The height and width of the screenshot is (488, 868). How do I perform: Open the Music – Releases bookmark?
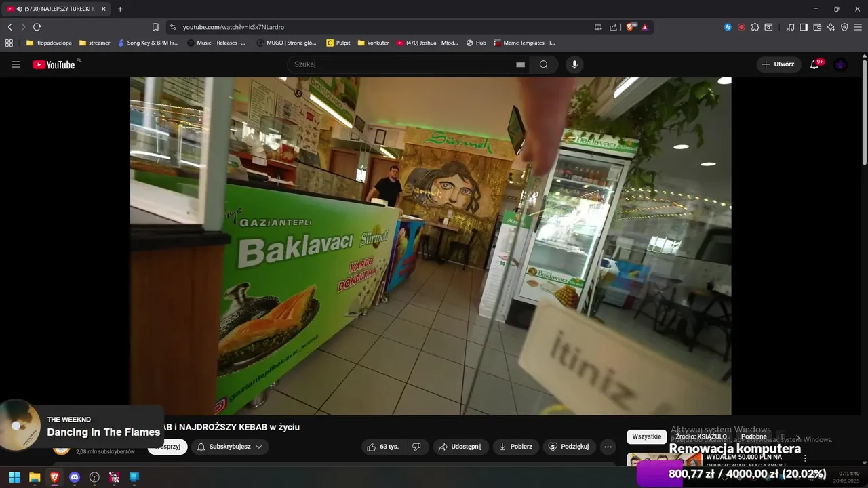[216, 43]
